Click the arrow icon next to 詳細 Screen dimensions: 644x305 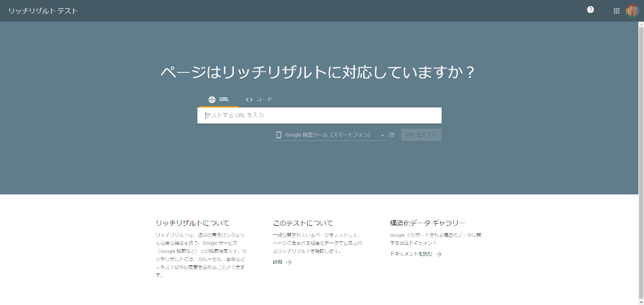pos(289,263)
